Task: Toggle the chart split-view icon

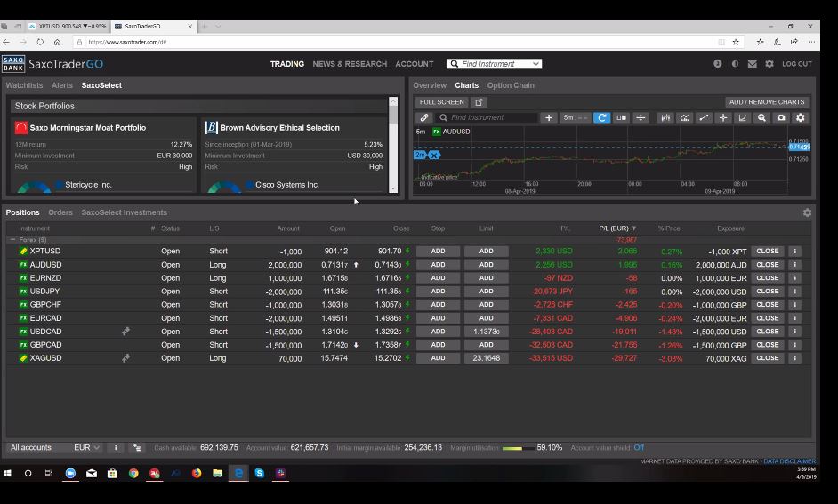Action: (621, 117)
